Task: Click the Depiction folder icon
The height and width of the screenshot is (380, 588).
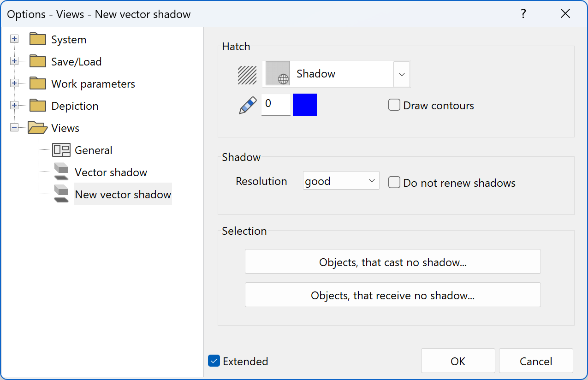Action: 37,106
